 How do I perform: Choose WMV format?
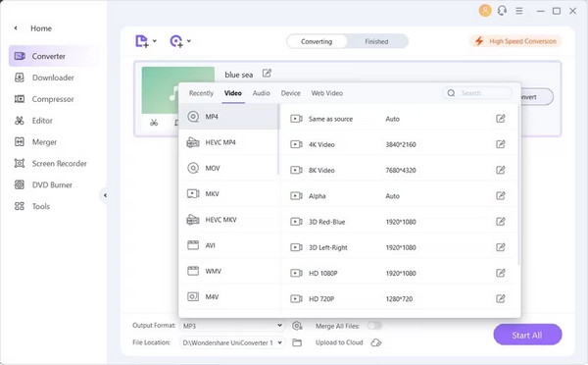[x=228, y=271]
